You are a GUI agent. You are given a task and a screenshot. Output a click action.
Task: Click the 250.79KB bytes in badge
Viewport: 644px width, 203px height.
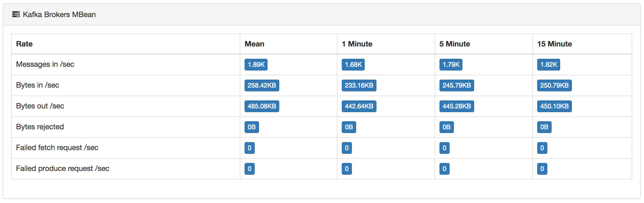(x=555, y=85)
